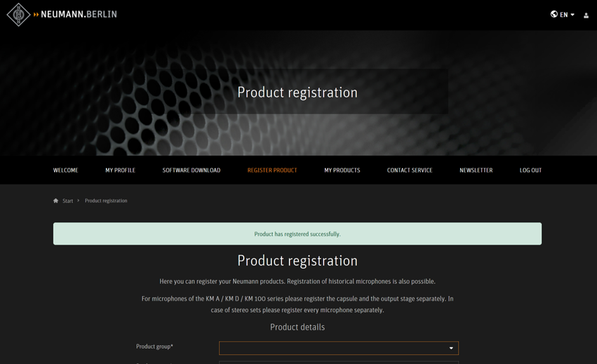Click the Neumann diamond logo emblem

(x=18, y=14)
